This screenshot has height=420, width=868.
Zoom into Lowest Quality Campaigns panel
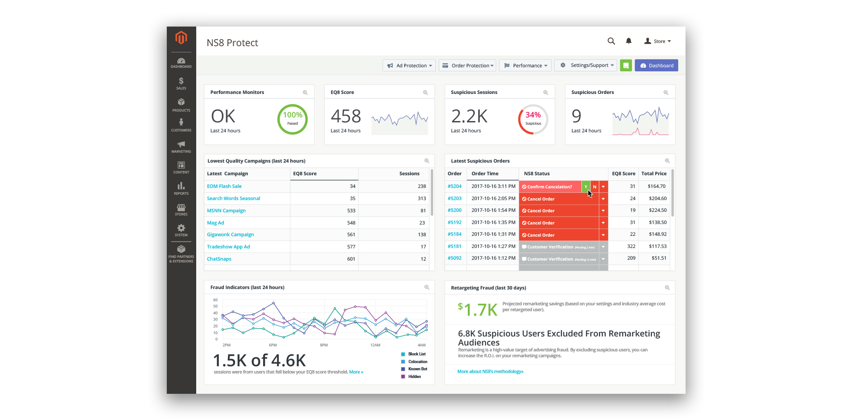click(427, 161)
